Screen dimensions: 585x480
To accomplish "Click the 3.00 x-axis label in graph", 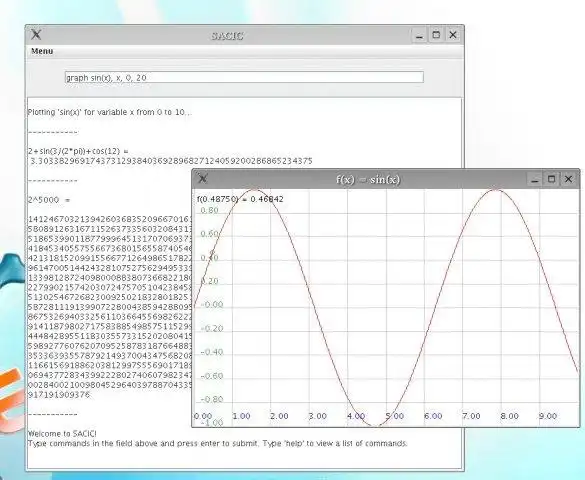I will pos(318,416).
